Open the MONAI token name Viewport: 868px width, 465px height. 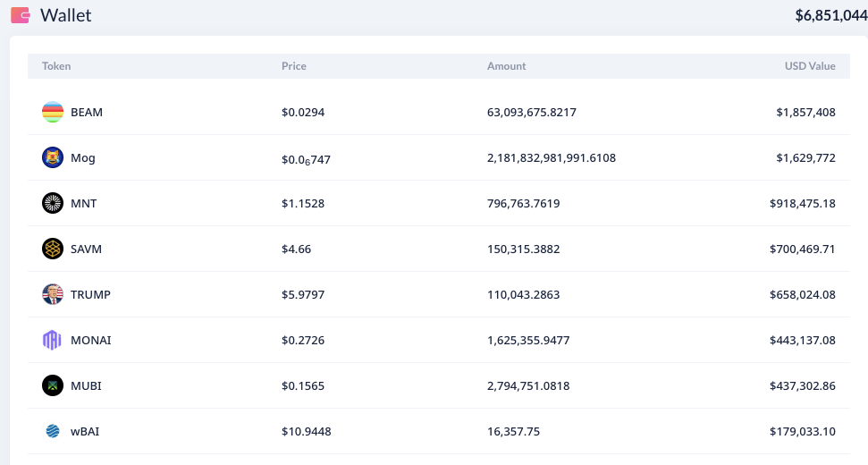(91, 341)
